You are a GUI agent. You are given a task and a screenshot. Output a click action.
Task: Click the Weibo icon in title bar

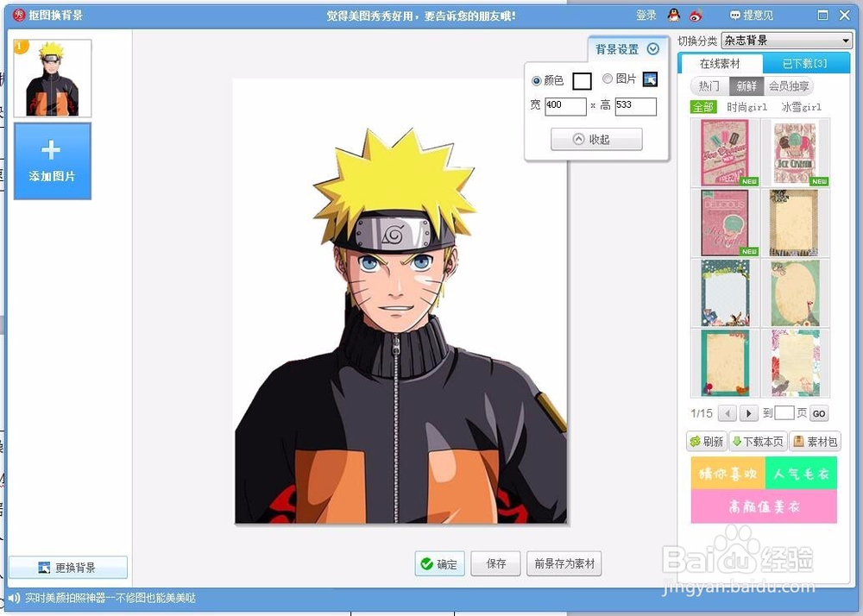[696, 16]
